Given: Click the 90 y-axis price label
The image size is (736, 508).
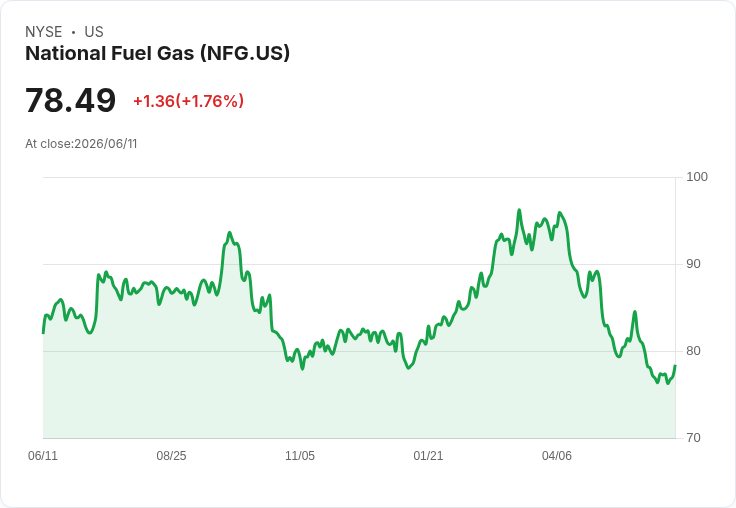Looking at the screenshot, I should click(x=693, y=264).
